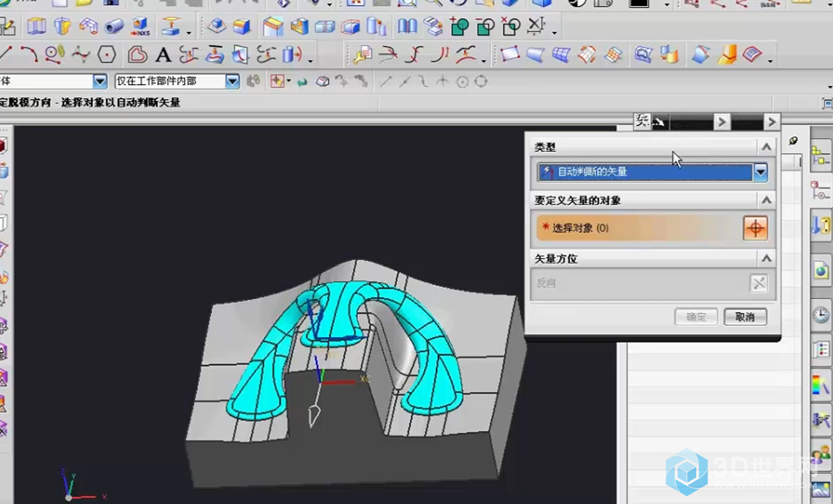Click the four-point surface icon
This screenshot has height=504, width=833.
(510, 54)
